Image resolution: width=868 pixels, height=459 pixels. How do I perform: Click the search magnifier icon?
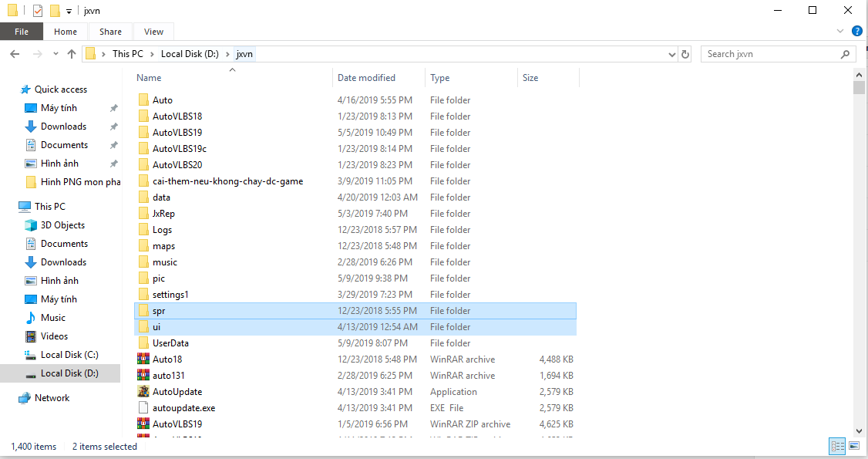click(845, 54)
